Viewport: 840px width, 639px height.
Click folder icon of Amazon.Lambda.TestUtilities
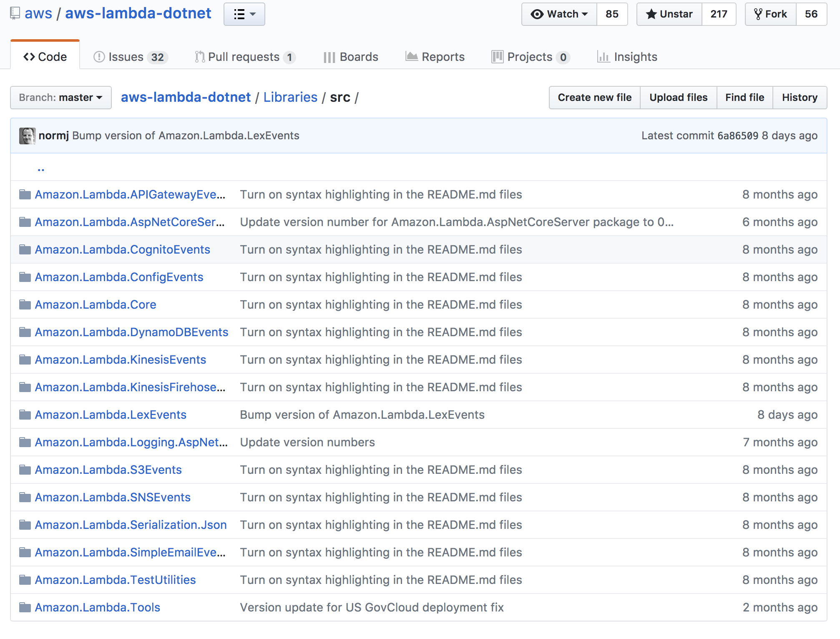[x=25, y=580]
